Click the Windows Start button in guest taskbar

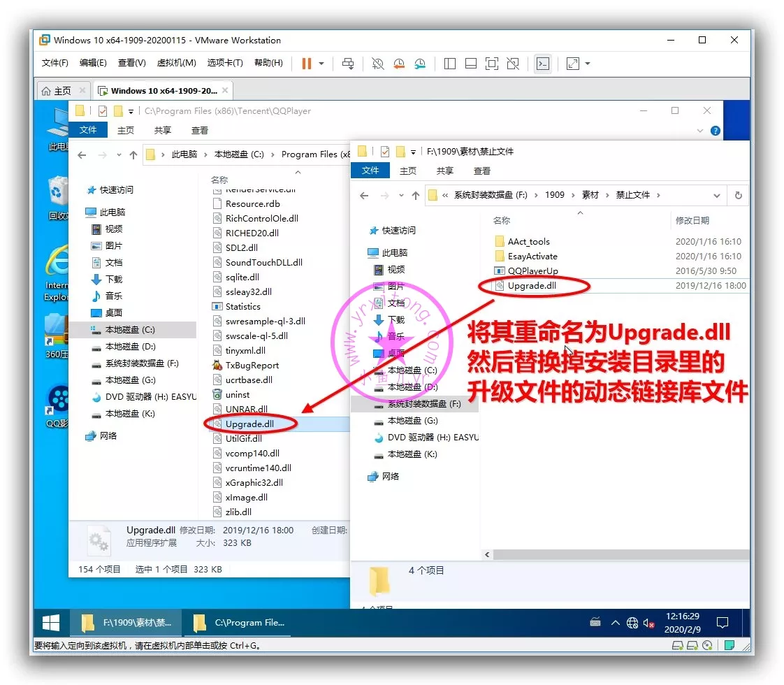[x=51, y=622]
